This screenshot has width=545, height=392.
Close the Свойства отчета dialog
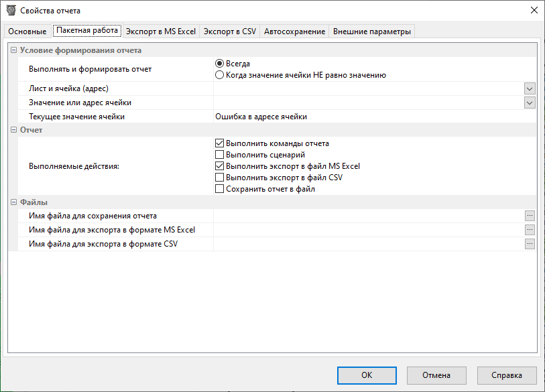click(534, 11)
